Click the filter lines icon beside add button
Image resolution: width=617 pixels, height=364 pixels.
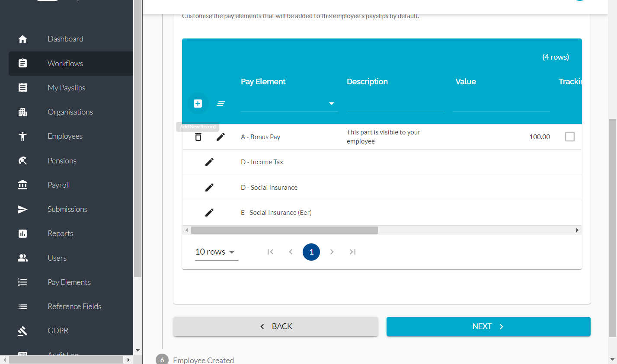pyautogui.click(x=221, y=103)
